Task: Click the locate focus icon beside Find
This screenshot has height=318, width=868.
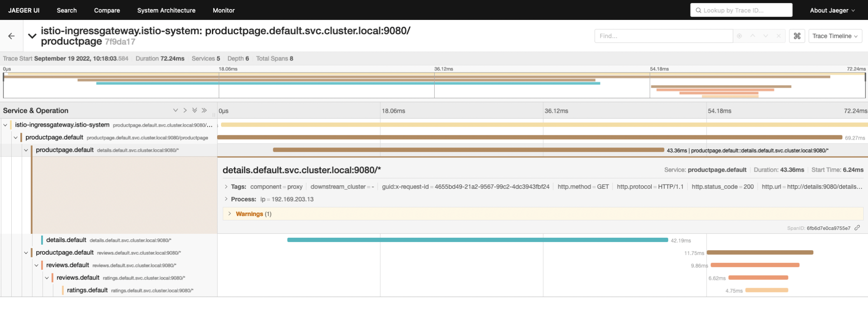Action: point(739,36)
